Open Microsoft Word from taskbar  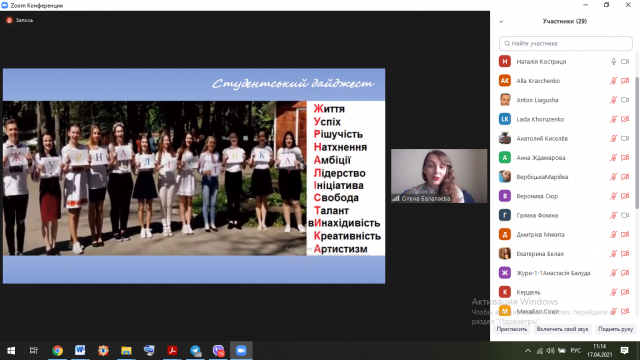click(80, 351)
